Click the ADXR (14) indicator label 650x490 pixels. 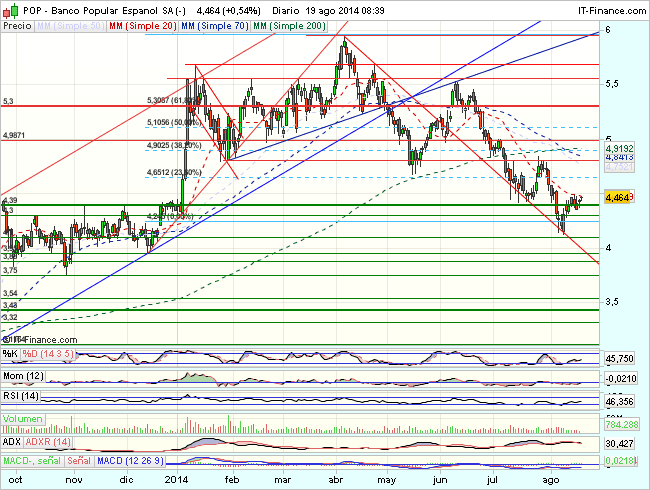coord(48,442)
